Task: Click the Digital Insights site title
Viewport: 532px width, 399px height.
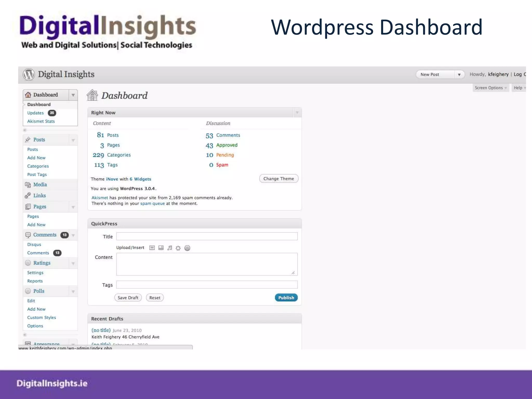Action: (x=66, y=74)
